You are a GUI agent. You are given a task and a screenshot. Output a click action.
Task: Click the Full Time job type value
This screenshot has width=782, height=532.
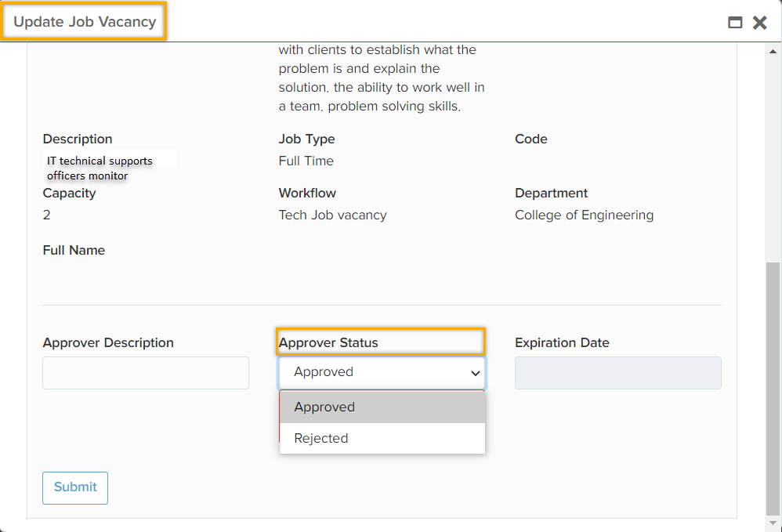pyautogui.click(x=306, y=161)
